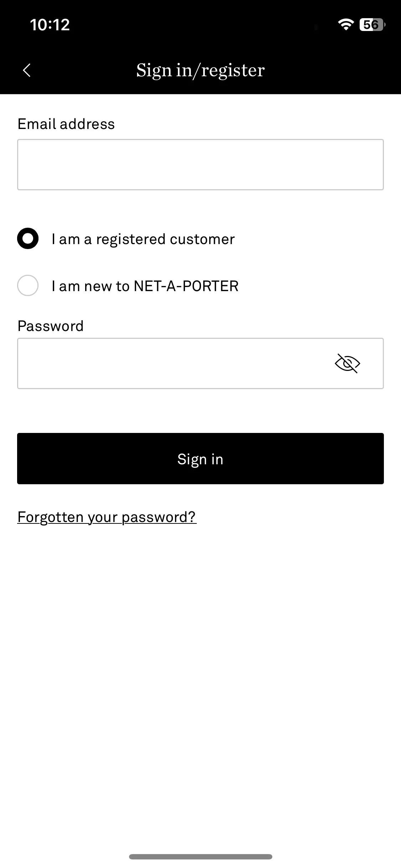The width and height of the screenshot is (401, 868).
Task: Tap the clock showing 10:12
Action: (50, 25)
